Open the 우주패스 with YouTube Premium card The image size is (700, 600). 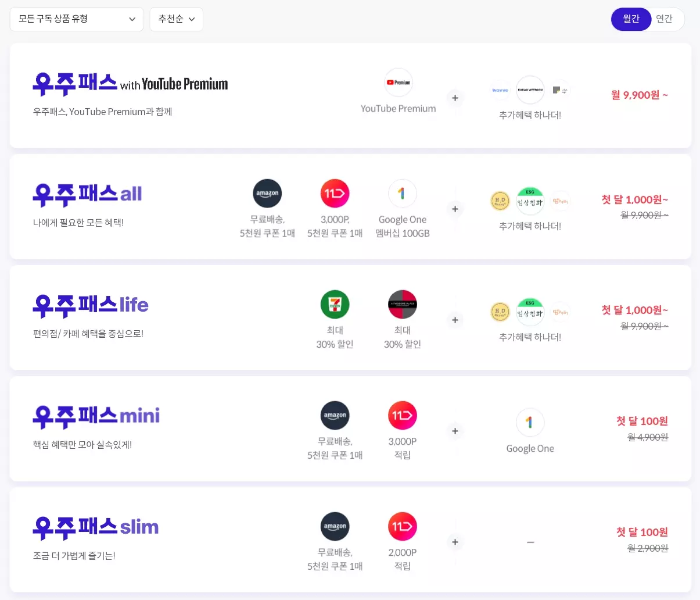pyautogui.click(x=350, y=95)
